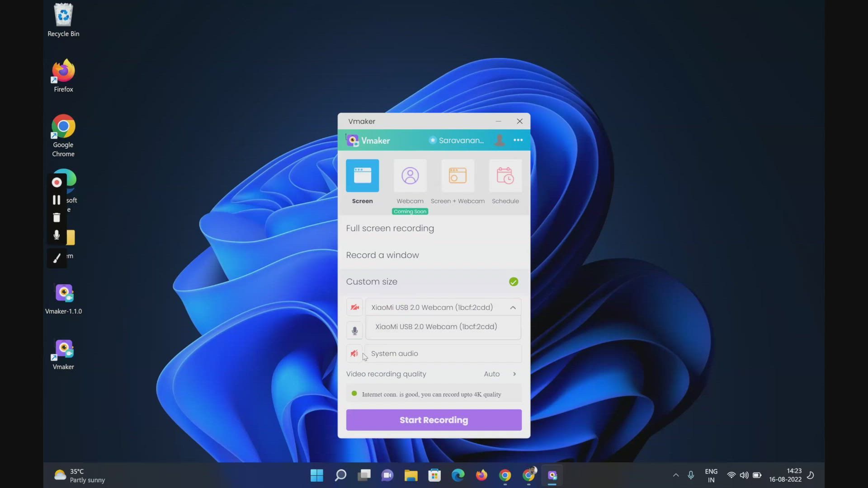Viewport: 868px width, 488px height.
Task: Pause recording from the floating toolbar
Action: tap(57, 200)
